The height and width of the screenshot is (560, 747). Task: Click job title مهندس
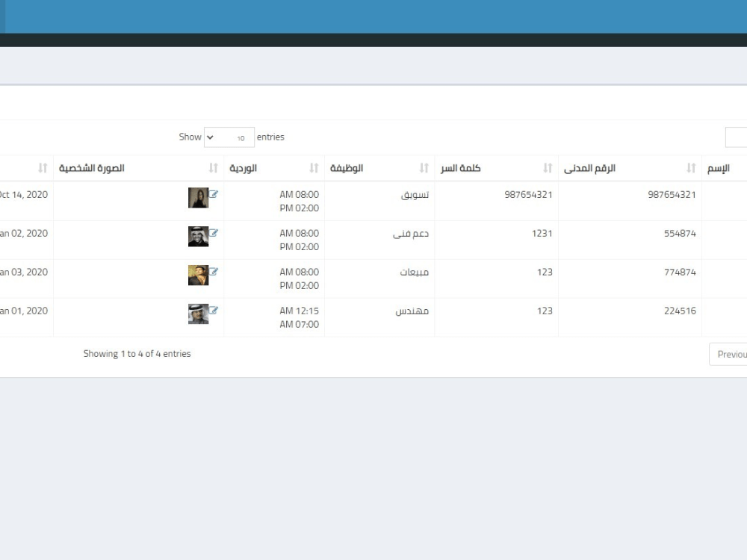click(412, 311)
